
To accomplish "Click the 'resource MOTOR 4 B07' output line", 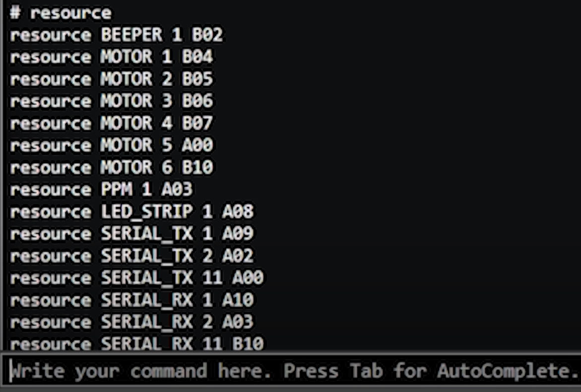I will [x=111, y=123].
